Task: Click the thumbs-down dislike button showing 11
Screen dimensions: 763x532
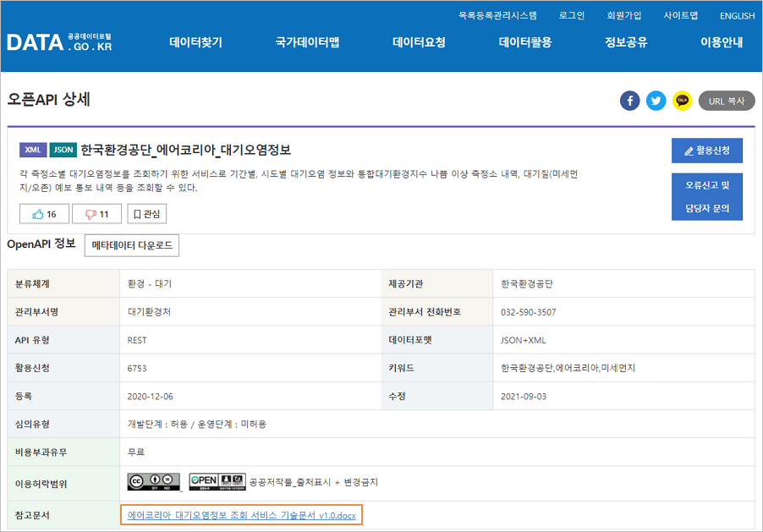Action: pos(96,214)
